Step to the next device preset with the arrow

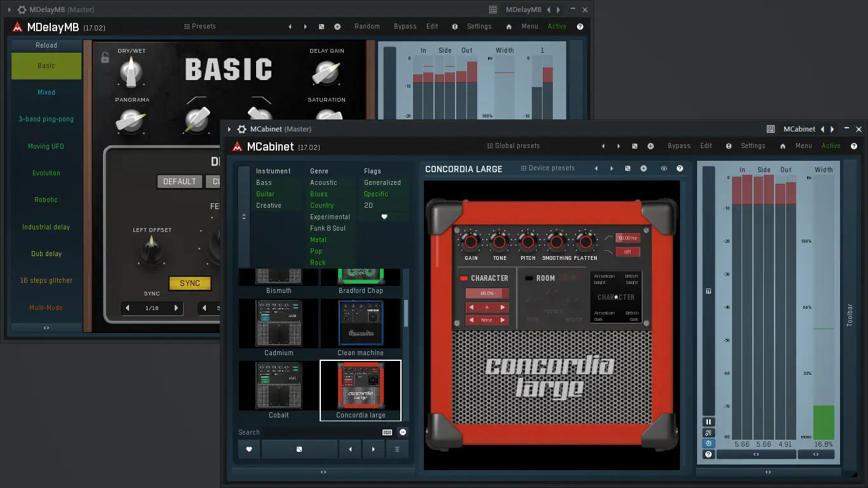click(611, 168)
